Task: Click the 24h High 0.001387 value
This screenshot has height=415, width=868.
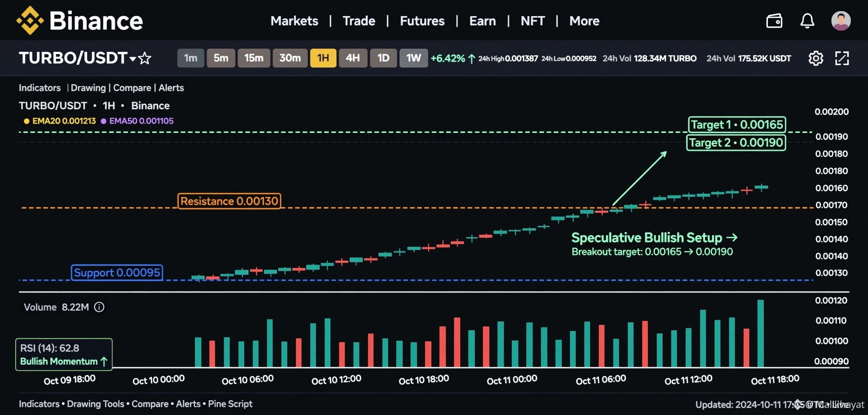Action: pyautogui.click(x=508, y=58)
